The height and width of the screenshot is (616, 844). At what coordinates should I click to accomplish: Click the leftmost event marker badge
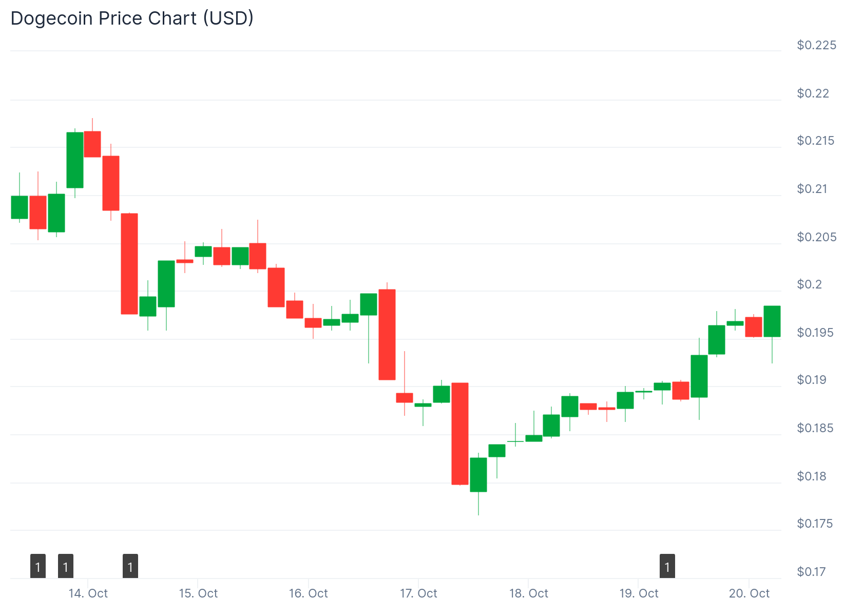coord(38,566)
